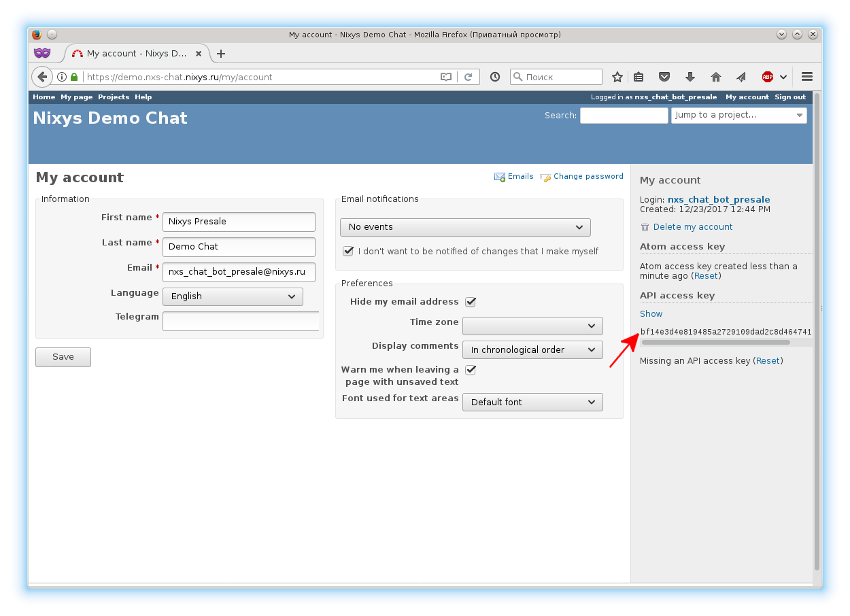Open the Pocket icon in toolbar

coord(665,77)
